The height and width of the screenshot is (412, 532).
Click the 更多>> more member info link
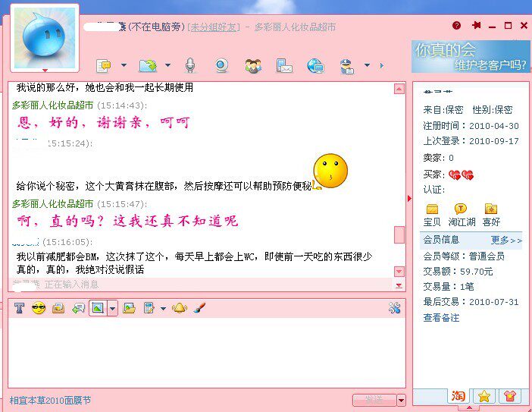pos(506,240)
